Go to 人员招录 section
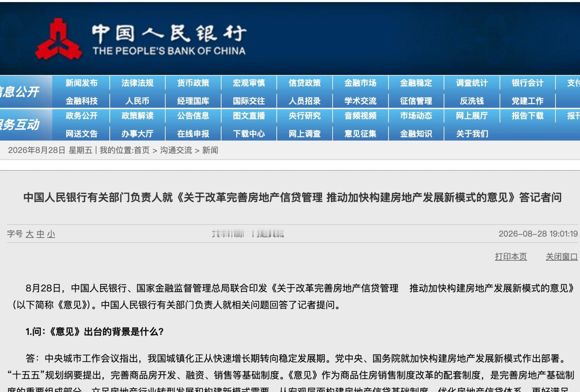Image resolution: width=580 pixels, height=392 pixels. pos(305,101)
